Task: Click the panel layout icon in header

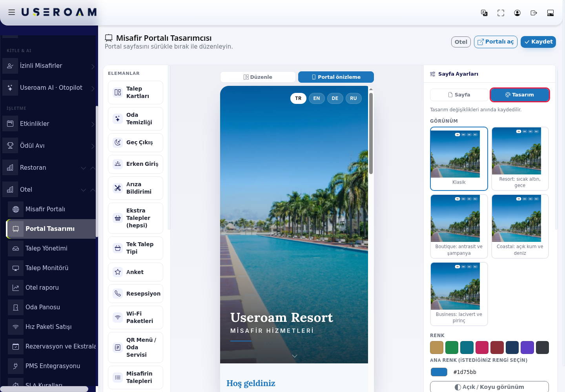Action: pyautogui.click(x=550, y=13)
